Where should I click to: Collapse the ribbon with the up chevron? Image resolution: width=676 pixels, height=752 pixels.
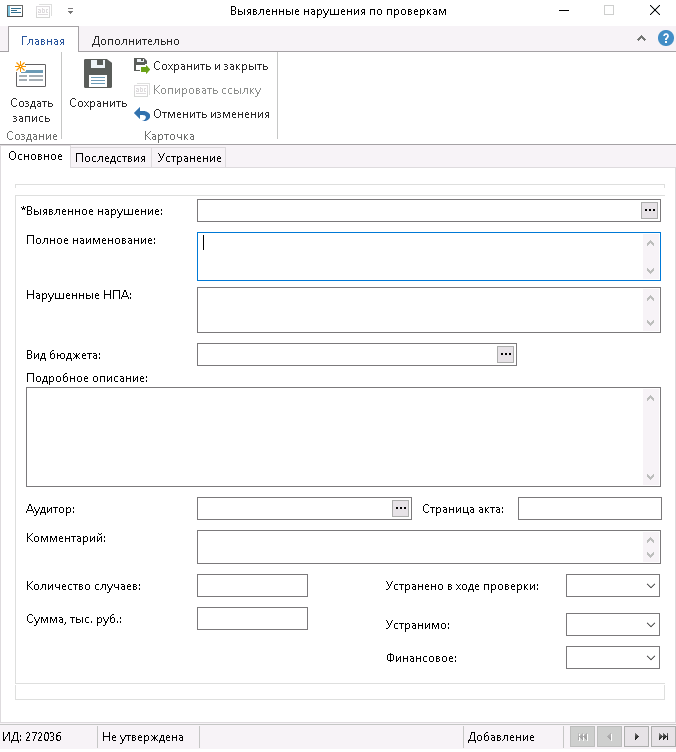(x=641, y=38)
